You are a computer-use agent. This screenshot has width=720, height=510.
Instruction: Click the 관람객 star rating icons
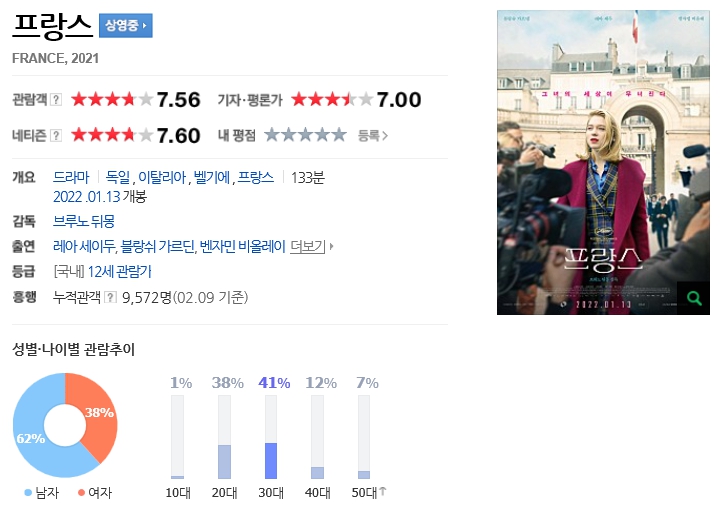pyautogui.click(x=112, y=99)
